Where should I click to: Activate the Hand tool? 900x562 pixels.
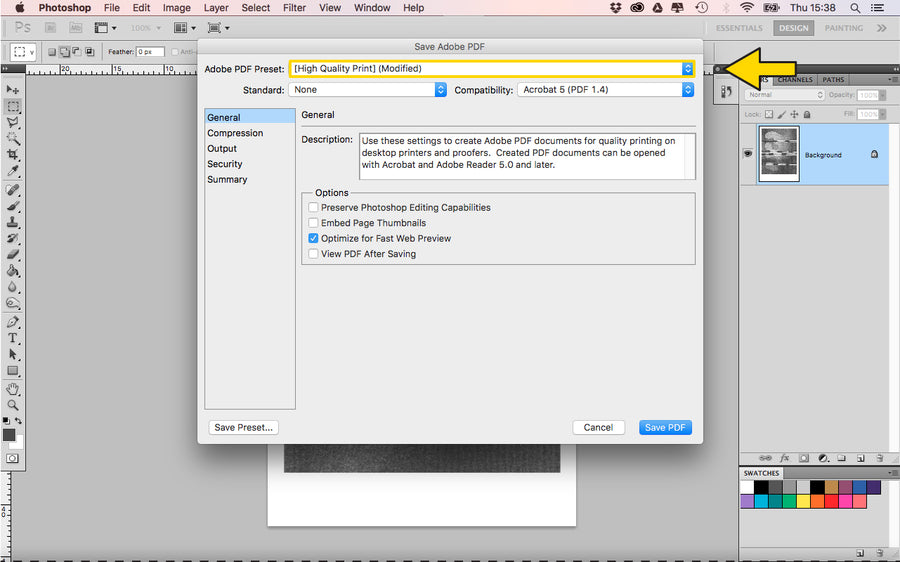click(x=13, y=389)
